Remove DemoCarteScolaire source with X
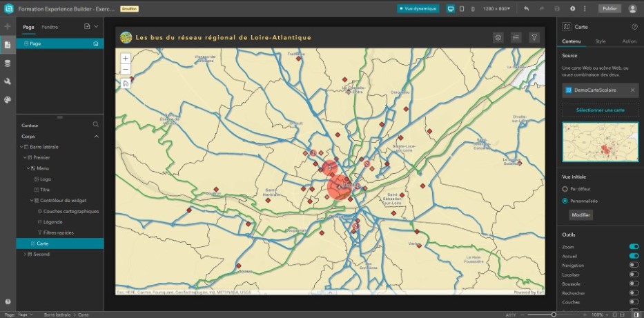 pos(632,90)
